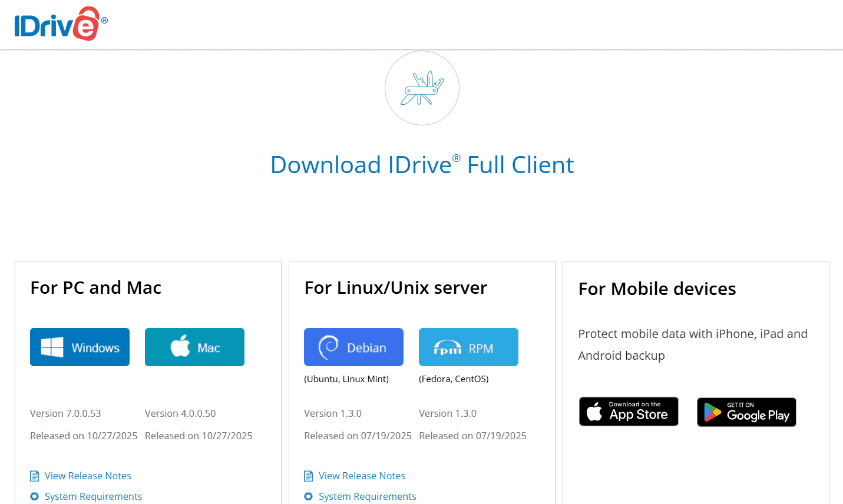The image size is (843, 504).
Task: Open System Requirements for Linux/Unix server
Action: click(x=367, y=496)
